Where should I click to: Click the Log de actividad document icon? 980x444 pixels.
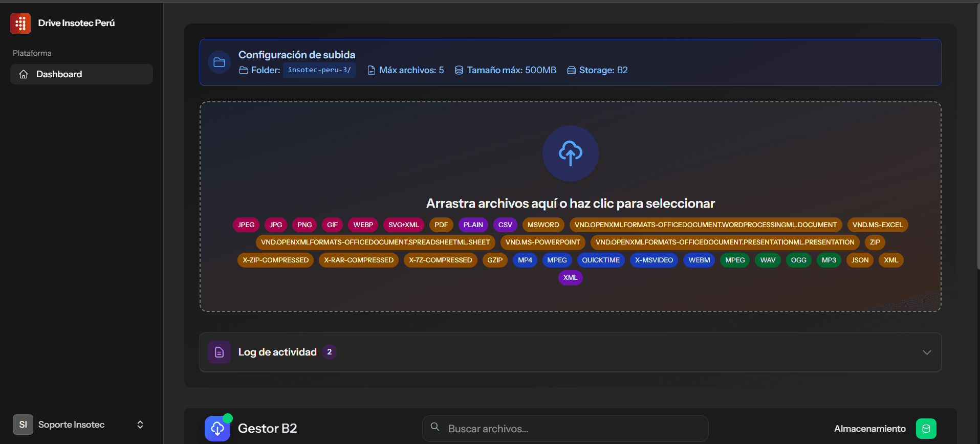[219, 352]
